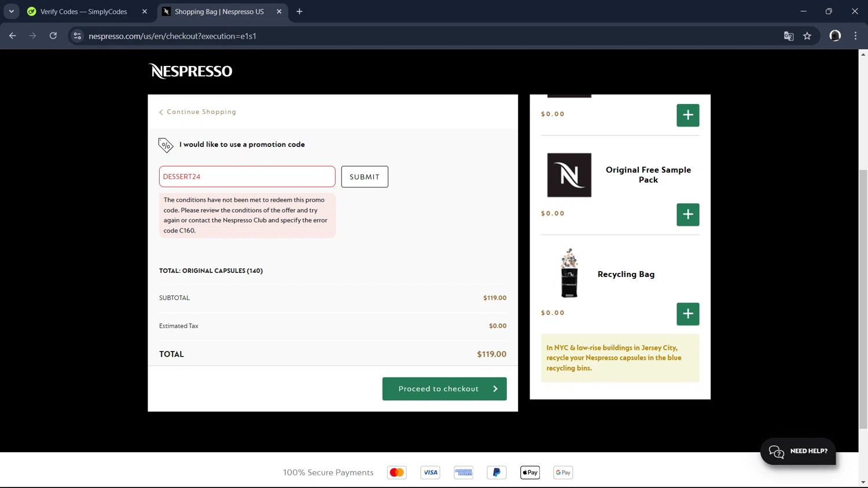View site information icon in address bar

[x=77, y=36]
